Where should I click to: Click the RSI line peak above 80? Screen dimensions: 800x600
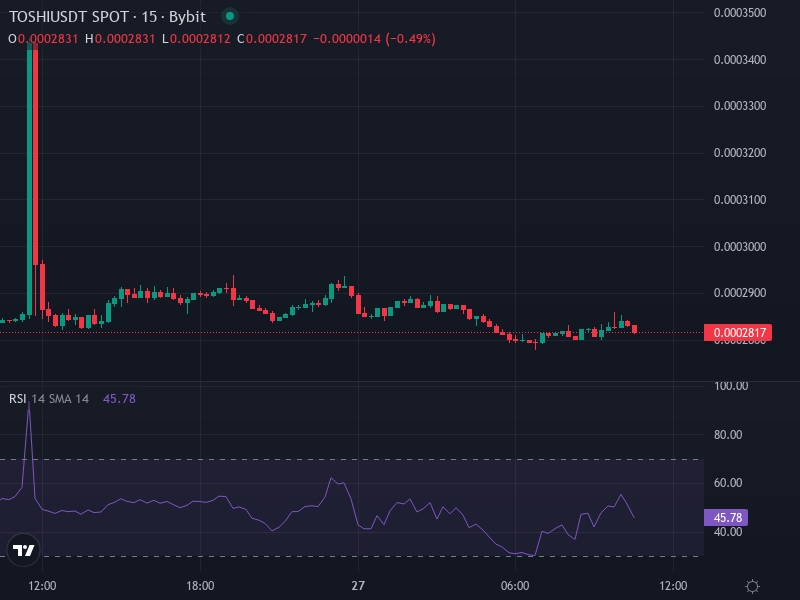click(29, 408)
